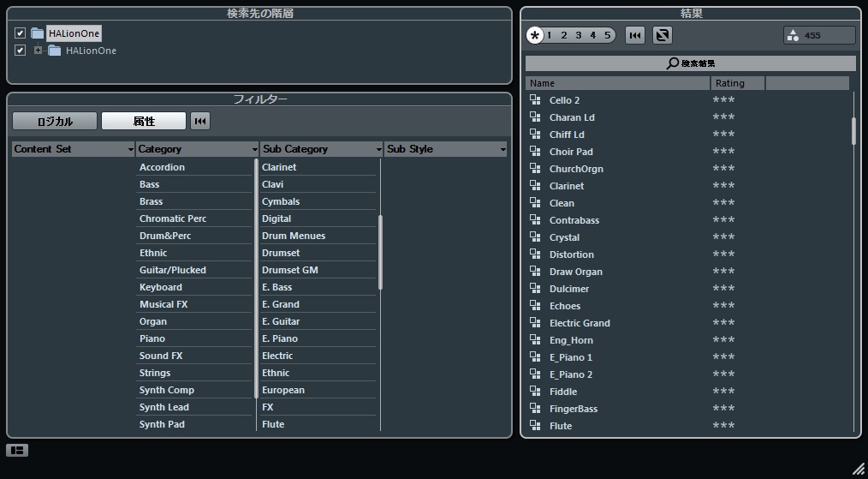The height and width of the screenshot is (479, 868).
Task: Select the Electric Grand preset in results
Action: [x=580, y=323]
